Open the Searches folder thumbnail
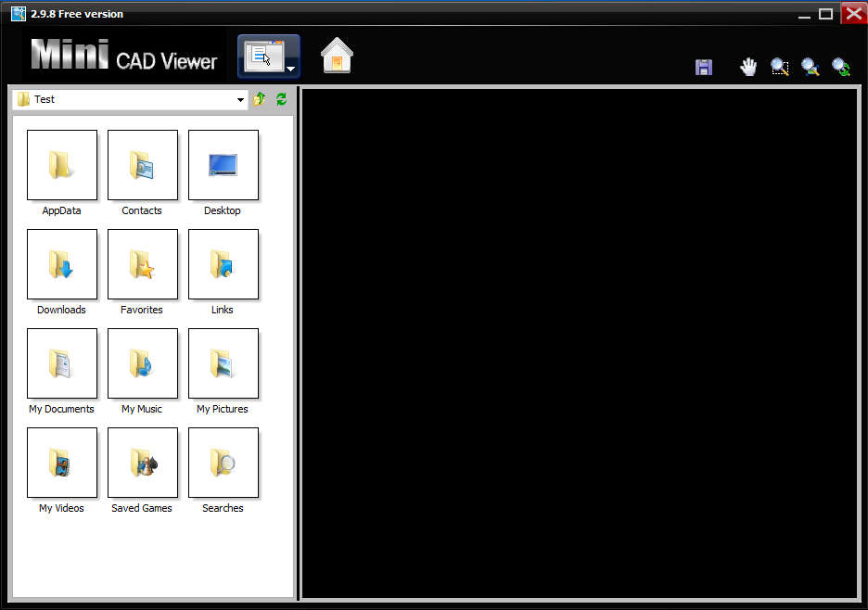The image size is (868, 610). tap(223, 463)
